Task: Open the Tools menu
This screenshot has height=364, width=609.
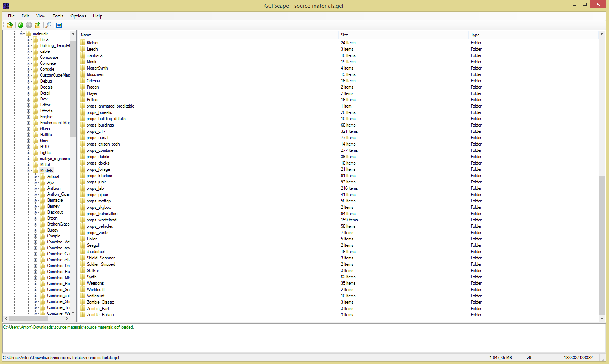Action: point(58,16)
